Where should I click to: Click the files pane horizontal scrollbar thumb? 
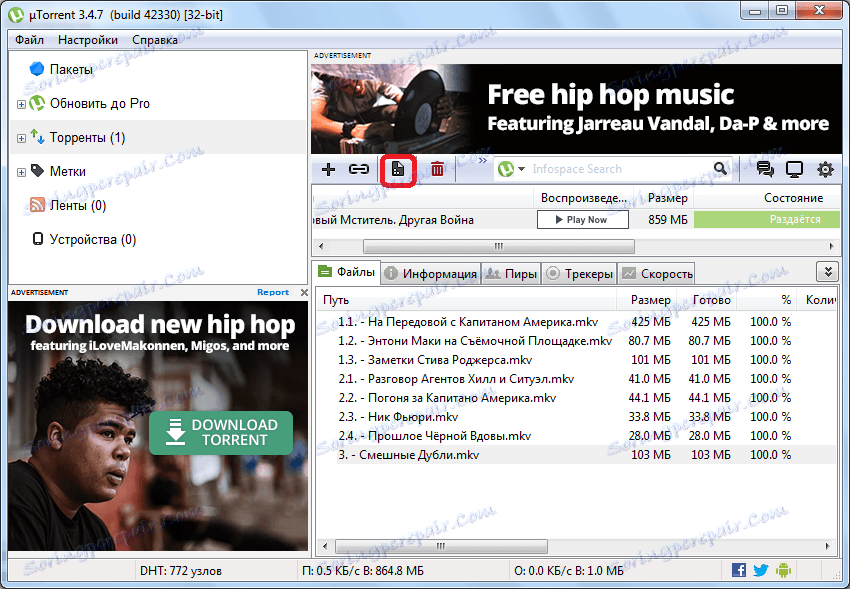pos(441,546)
